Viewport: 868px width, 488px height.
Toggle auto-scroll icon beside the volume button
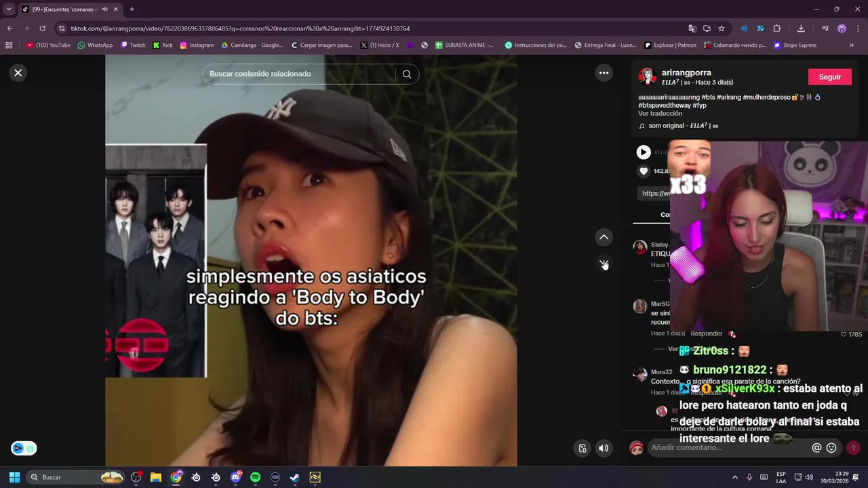tap(583, 448)
